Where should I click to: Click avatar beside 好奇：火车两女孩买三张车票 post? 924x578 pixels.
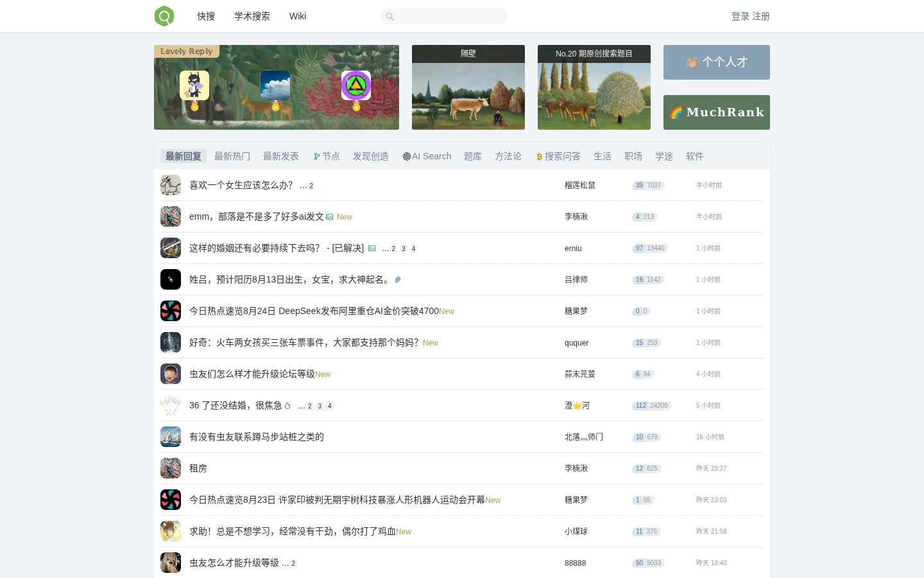[171, 342]
